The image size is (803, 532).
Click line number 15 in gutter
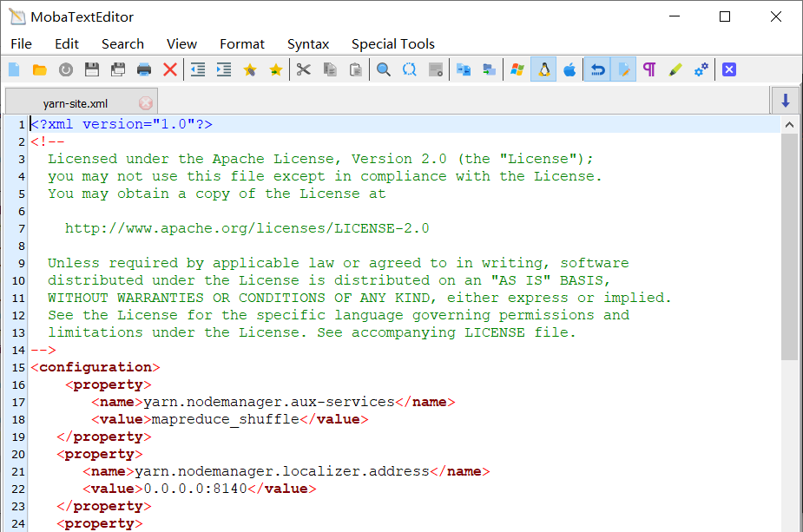click(x=18, y=368)
